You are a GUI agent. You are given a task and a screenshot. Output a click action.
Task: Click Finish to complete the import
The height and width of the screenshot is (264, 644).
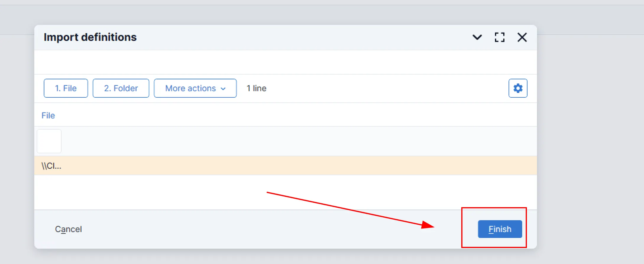(x=500, y=229)
